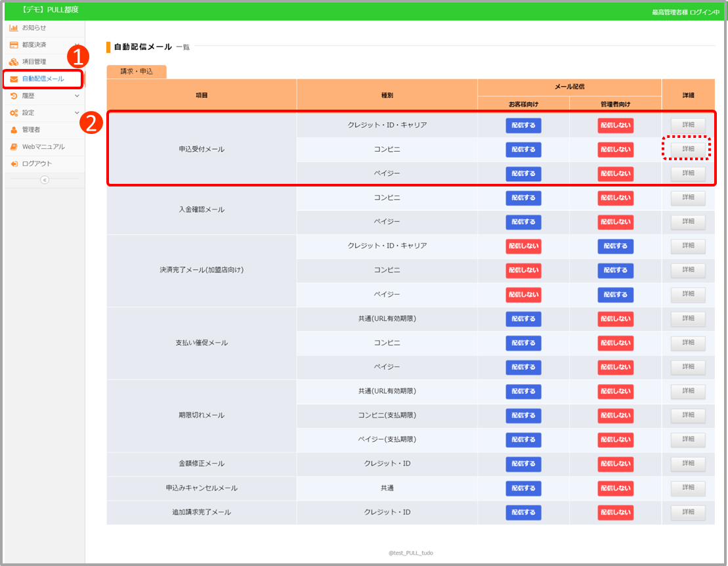Toggle admin delivery for 申込受付メール ペイジー
This screenshot has height=566, width=728.
pyautogui.click(x=615, y=174)
